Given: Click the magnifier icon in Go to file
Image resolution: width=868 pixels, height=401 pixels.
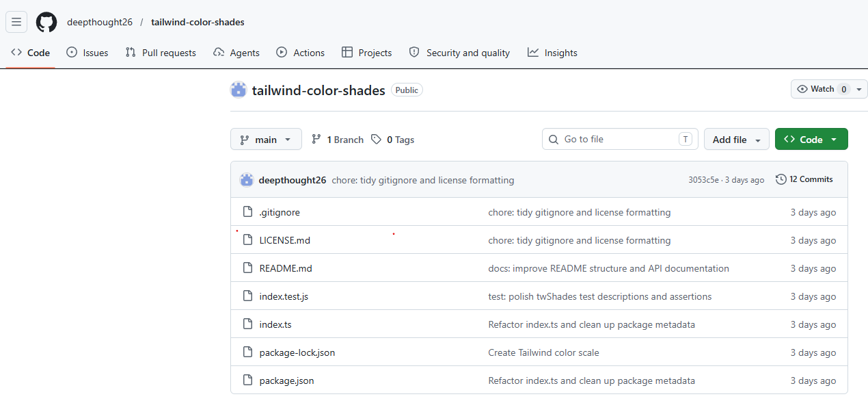Looking at the screenshot, I should point(554,139).
